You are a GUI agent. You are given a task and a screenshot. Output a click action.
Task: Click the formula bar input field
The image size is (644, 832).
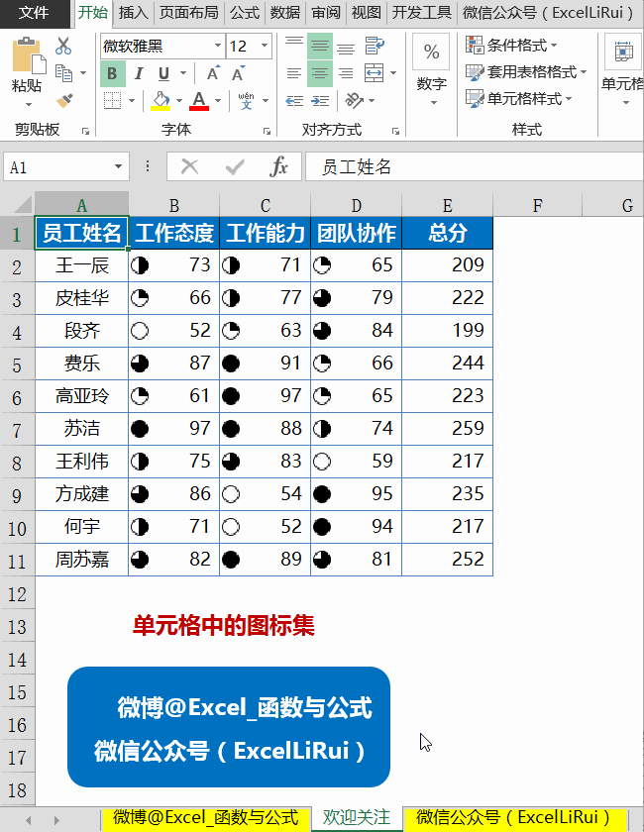[474, 167]
